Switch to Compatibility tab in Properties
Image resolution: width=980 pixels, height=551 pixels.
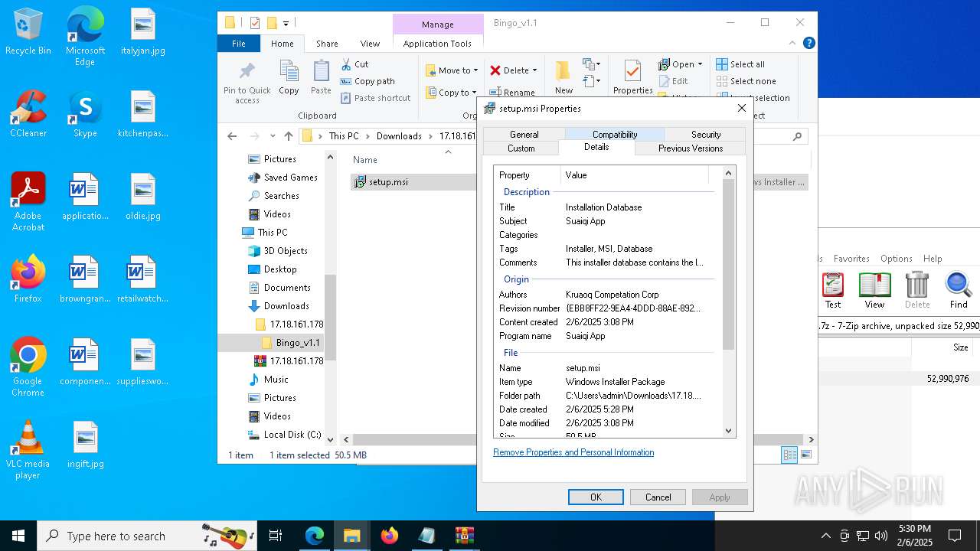pos(615,134)
